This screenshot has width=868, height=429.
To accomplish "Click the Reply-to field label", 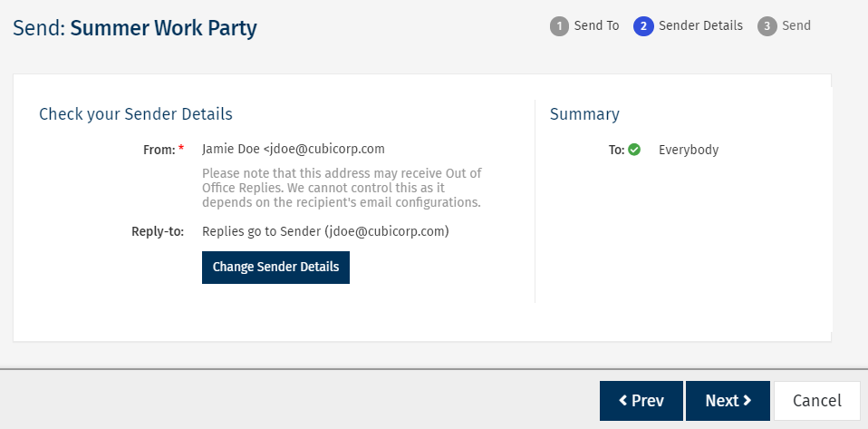I will pos(158,231).
